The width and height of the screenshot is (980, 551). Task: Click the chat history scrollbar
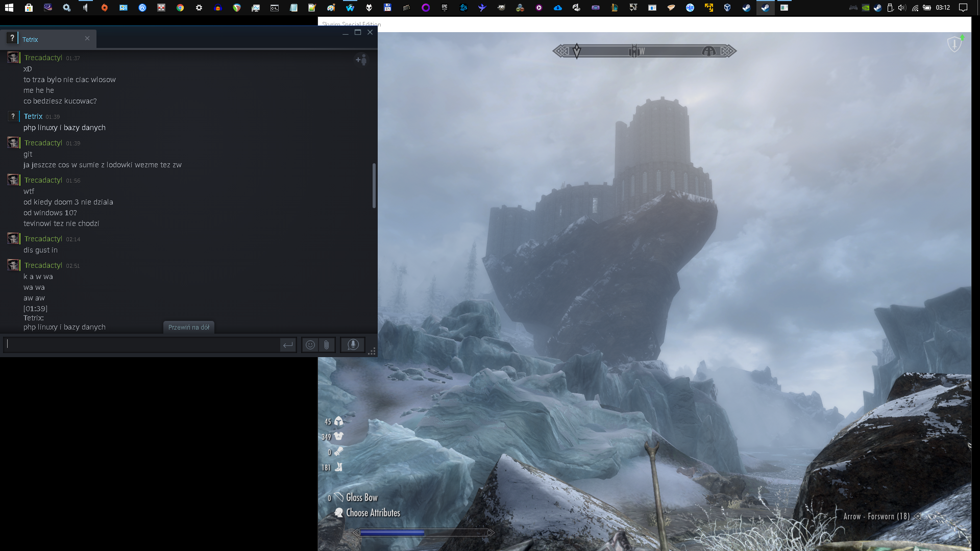374,185
